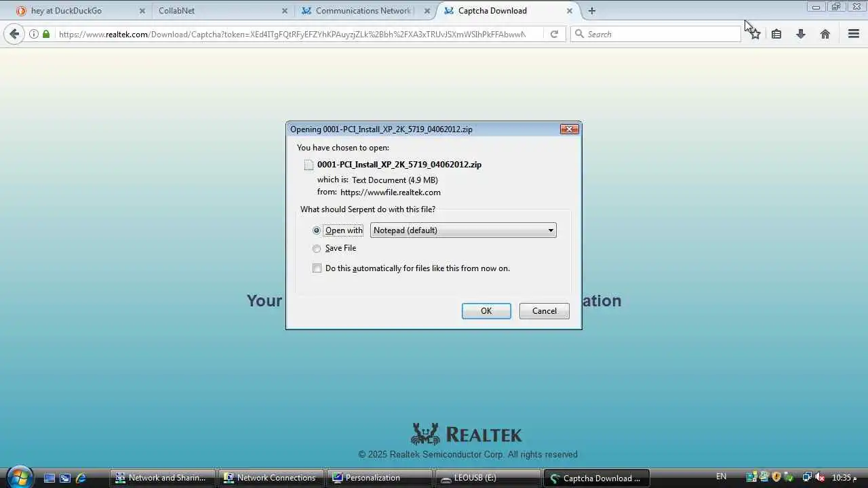Close the 'hey at DuckDuckGo' tab
Screen dimensions: 868x488
coord(142,11)
